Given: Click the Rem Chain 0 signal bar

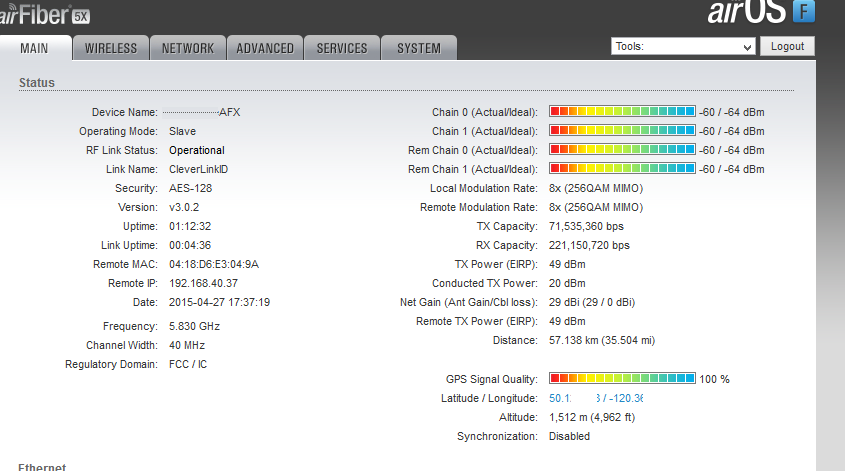Looking at the screenshot, I should (x=622, y=150).
